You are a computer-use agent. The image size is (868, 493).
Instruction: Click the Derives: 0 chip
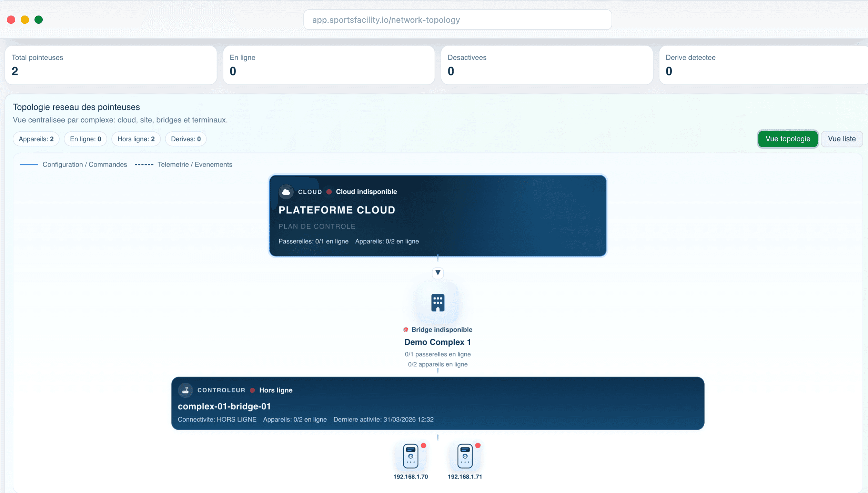click(185, 139)
